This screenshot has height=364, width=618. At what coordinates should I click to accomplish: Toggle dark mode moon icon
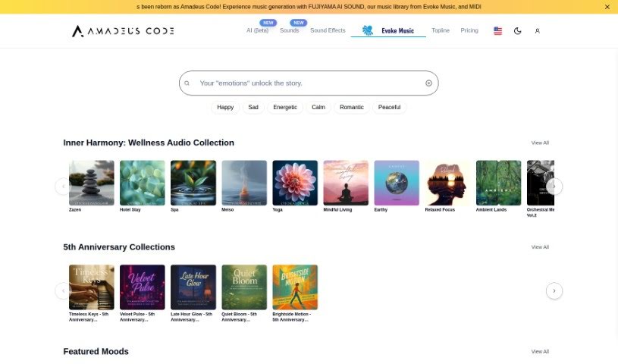[x=517, y=31]
